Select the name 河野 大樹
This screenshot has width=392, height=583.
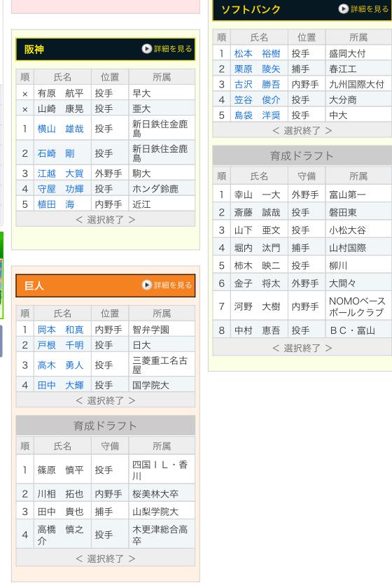[x=257, y=307]
